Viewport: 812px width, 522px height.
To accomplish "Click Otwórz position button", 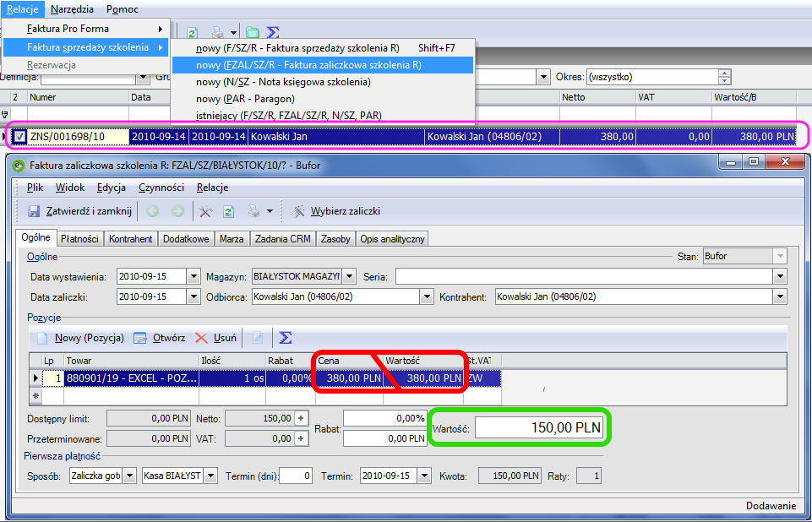I will click(160, 338).
